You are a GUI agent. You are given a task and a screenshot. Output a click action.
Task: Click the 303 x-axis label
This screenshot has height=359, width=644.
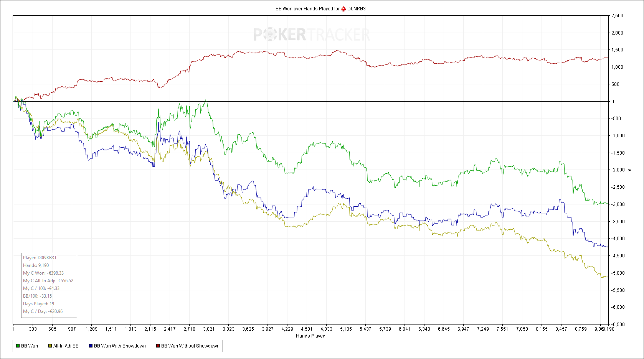[x=33, y=329]
